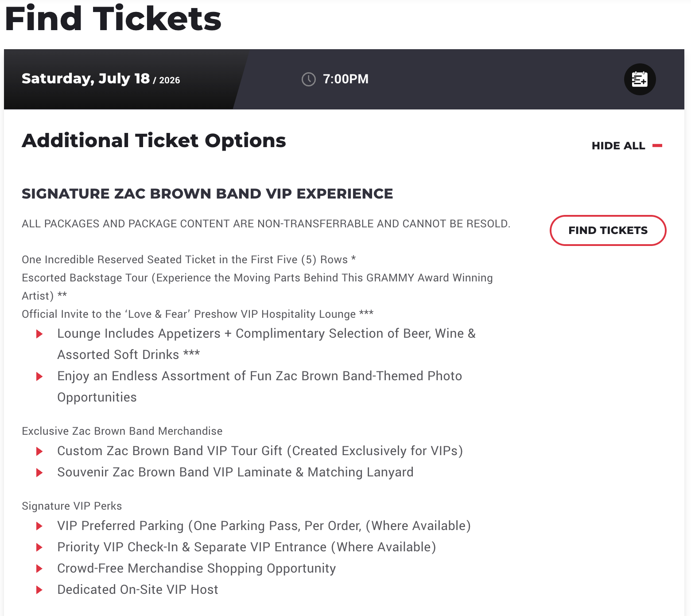Click the Find Tickets page title

coord(113,19)
